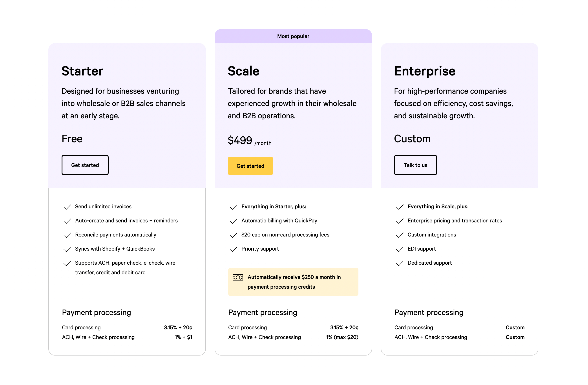The height and width of the screenshot is (385, 588).
Task: Click checkmark beside Reconcile payments automatically
Action: [x=67, y=235]
